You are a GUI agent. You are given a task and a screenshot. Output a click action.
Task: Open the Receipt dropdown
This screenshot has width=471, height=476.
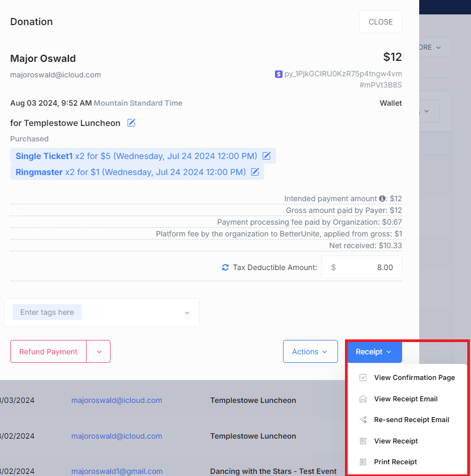pyautogui.click(x=374, y=352)
